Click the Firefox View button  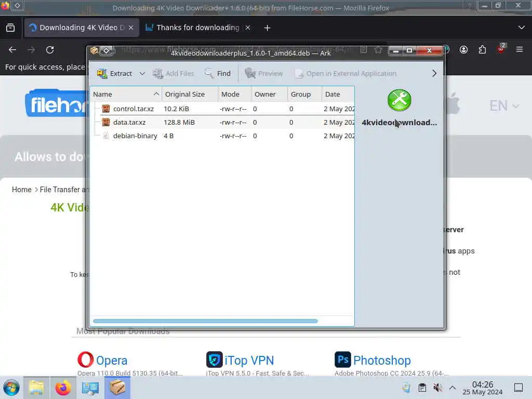click(10, 28)
